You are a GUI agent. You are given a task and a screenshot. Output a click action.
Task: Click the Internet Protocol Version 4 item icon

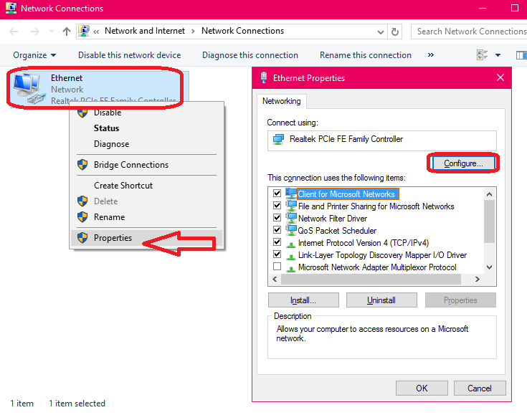(290, 244)
